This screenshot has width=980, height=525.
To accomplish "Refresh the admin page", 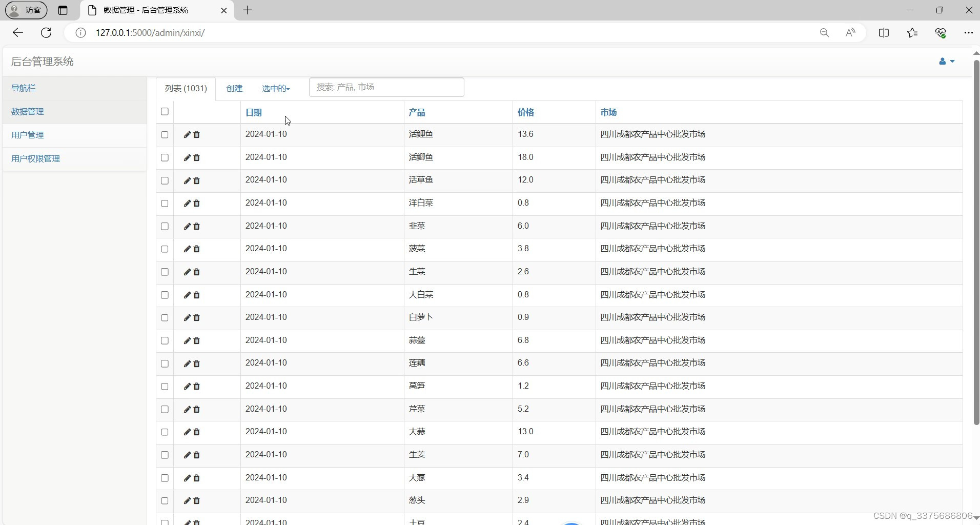I will (x=46, y=32).
